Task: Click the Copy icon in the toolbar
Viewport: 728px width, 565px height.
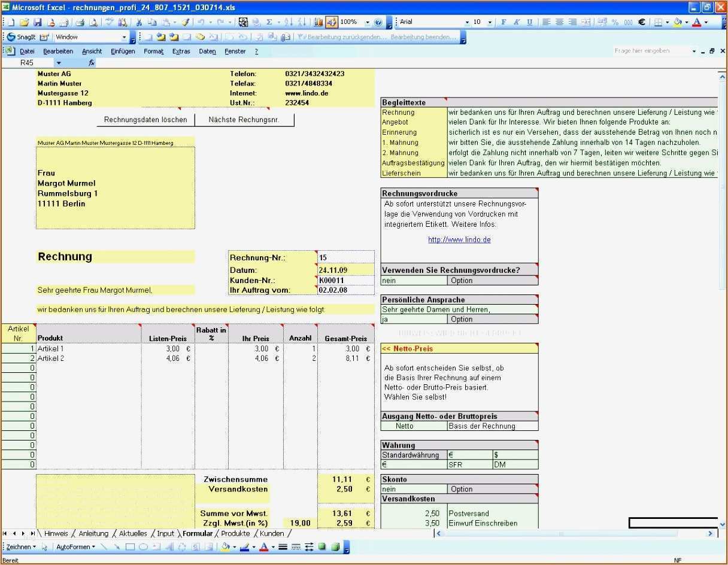Action: 152,22
